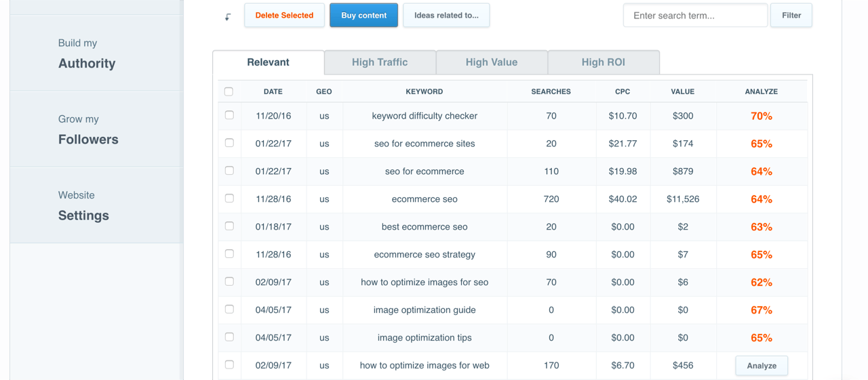868x380 pixels.
Task: Switch to the High ROI tab
Action: click(604, 62)
